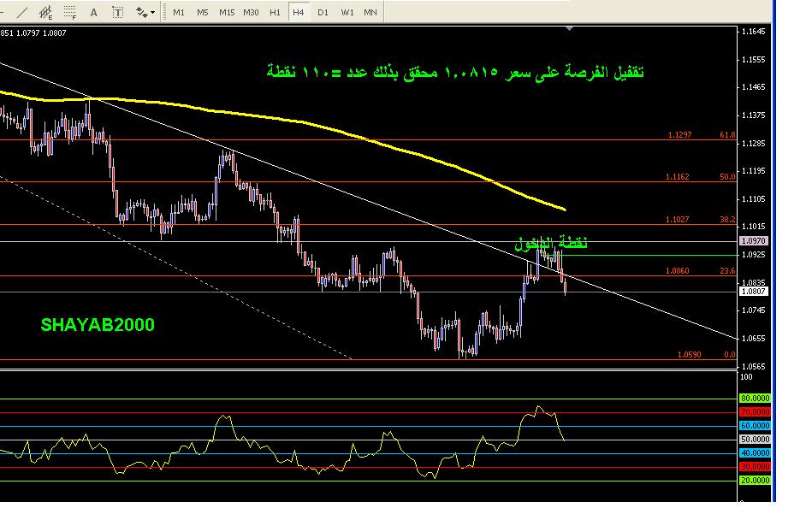Click the arrows objects icon
The height and width of the screenshot is (514, 812).
click(140, 12)
